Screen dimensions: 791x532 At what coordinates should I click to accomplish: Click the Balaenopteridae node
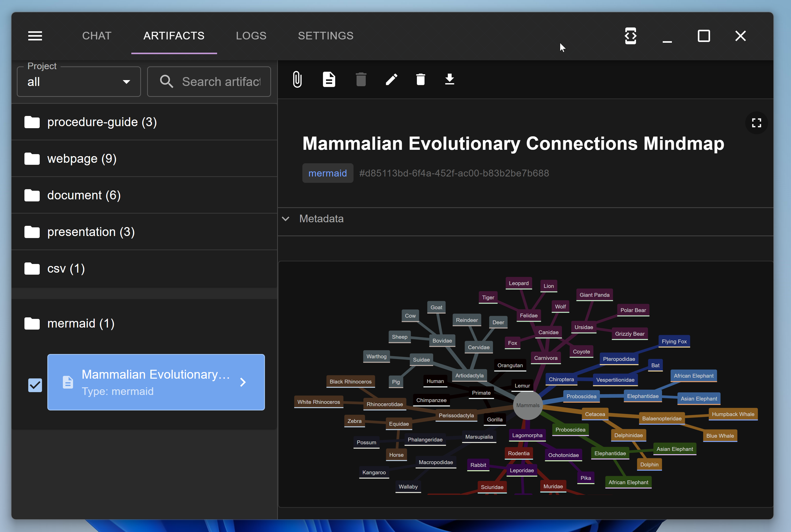(x=662, y=419)
